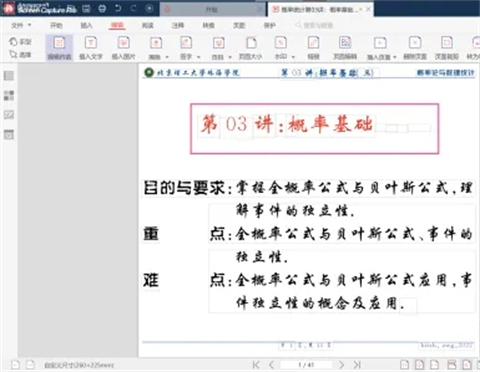Image resolution: width=480 pixels, height=372 pixels.
Task: Click the Stamp tool icon
Action: [x=218, y=43]
